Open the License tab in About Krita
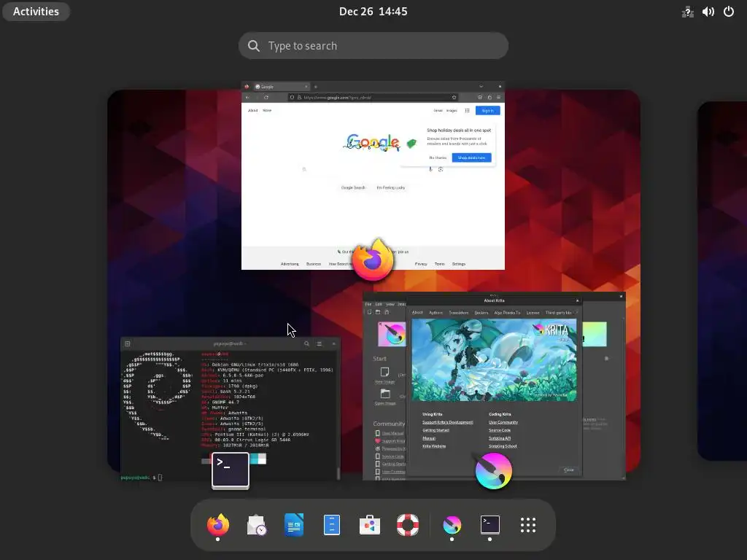 [x=533, y=313]
